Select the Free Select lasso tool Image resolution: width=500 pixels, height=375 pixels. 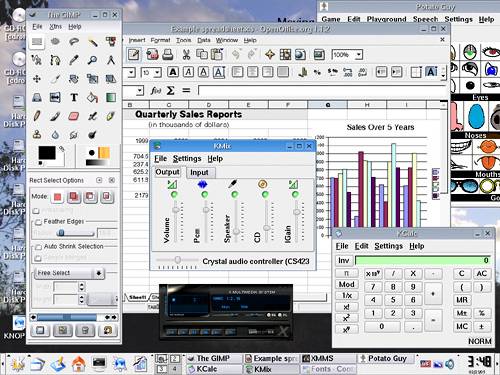74,42
